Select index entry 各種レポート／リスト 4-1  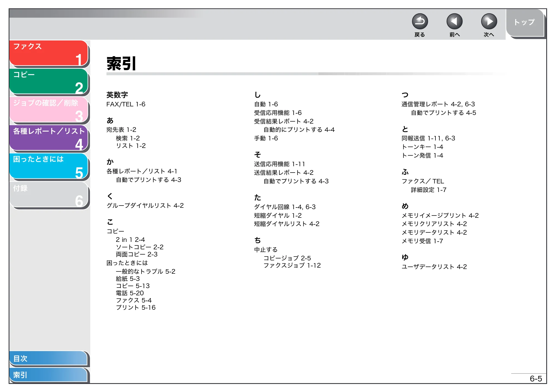point(142,171)
